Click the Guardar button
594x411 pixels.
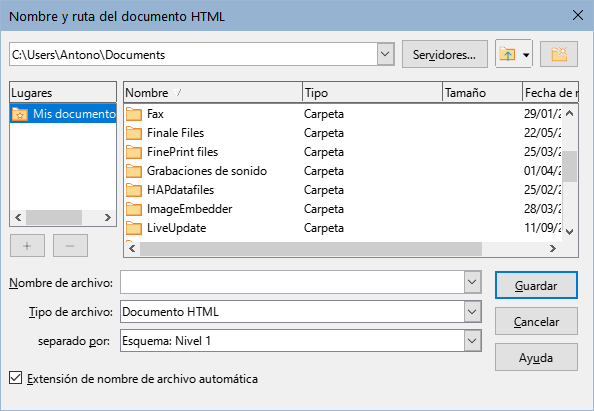point(536,285)
